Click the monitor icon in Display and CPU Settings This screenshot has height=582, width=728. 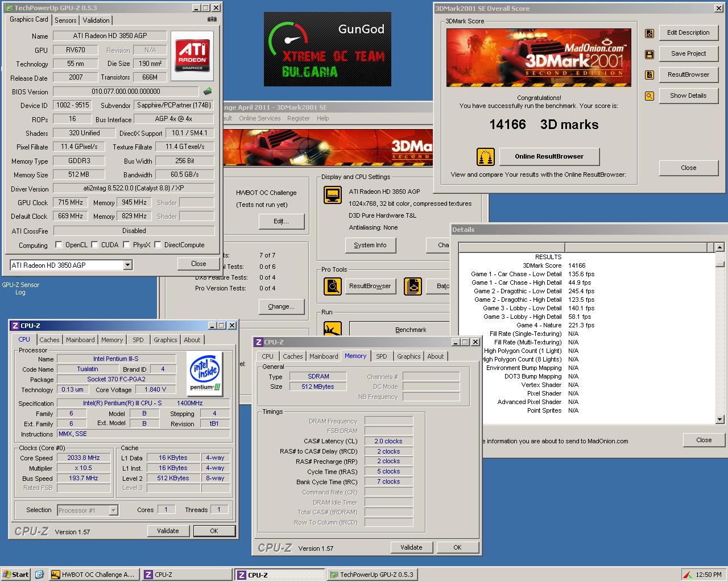tap(332, 195)
